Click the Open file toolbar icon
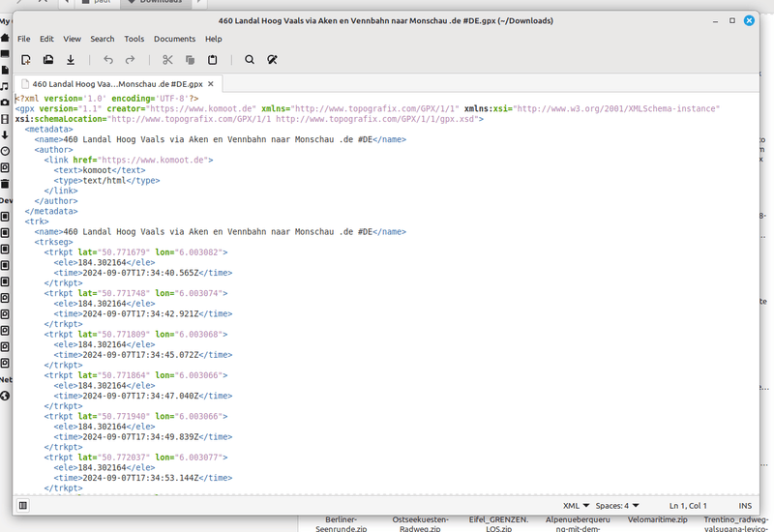The height and width of the screenshot is (532, 774). point(48,60)
